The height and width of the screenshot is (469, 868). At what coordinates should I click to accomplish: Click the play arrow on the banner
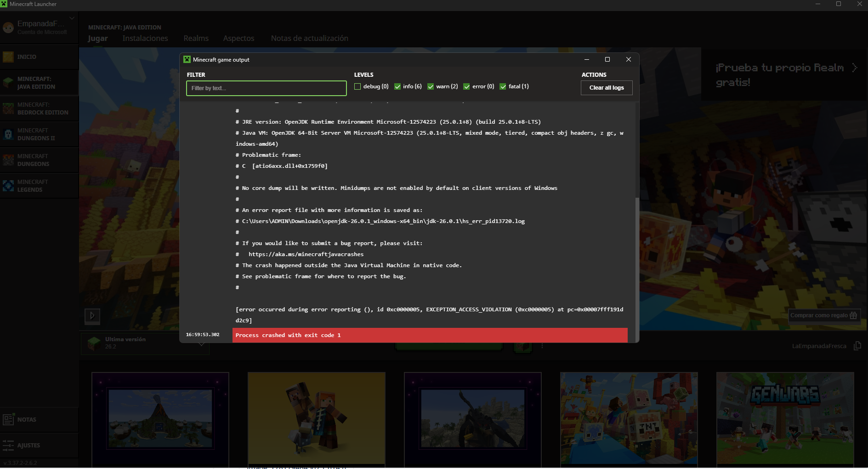coord(92,316)
